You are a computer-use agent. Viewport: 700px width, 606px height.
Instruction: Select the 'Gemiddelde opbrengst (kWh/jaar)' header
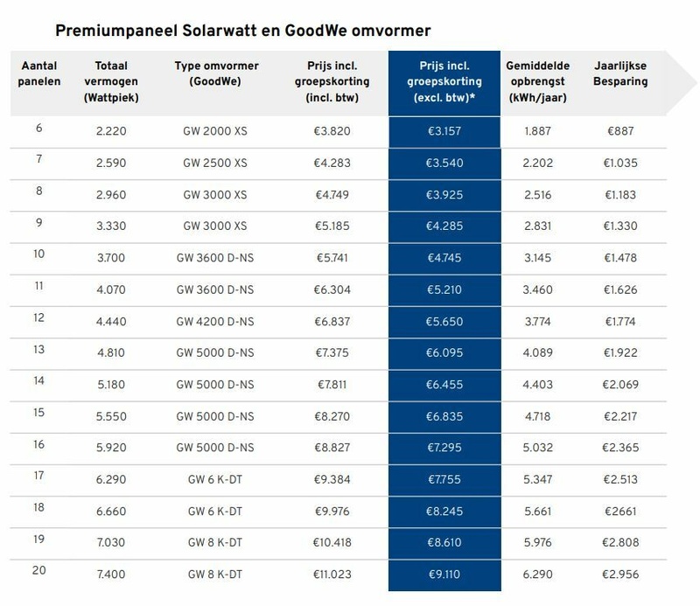[536, 81]
